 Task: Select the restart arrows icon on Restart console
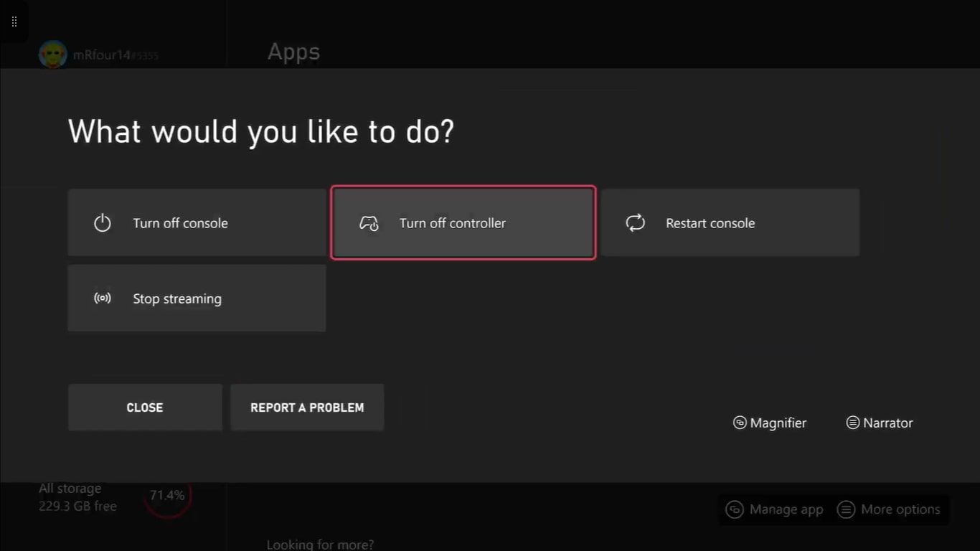click(635, 223)
